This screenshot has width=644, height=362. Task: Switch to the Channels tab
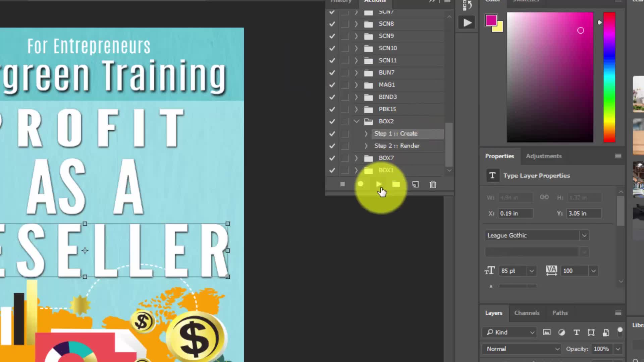(527, 313)
